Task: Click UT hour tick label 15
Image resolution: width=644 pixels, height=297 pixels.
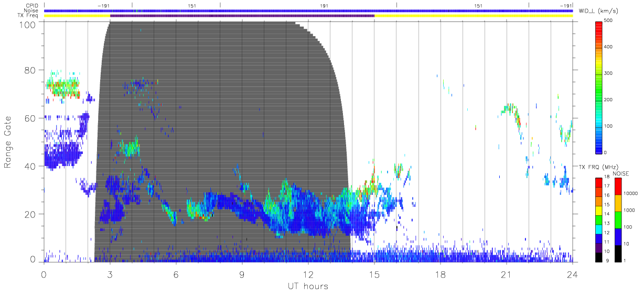Action: (x=374, y=274)
